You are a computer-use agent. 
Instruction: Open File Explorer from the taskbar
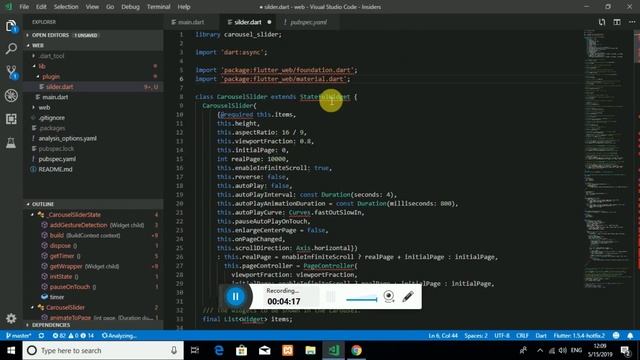click(311, 350)
